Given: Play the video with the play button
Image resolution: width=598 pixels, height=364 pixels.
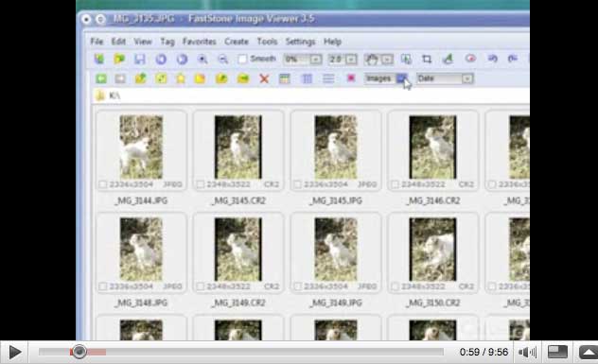Looking at the screenshot, I should click(x=14, y=353).
